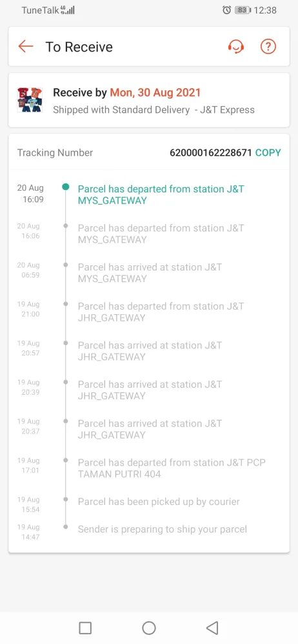Select the green latest status timeline dot
The image size is (298, 644).
pyautogui.click(x=65, y=187)
